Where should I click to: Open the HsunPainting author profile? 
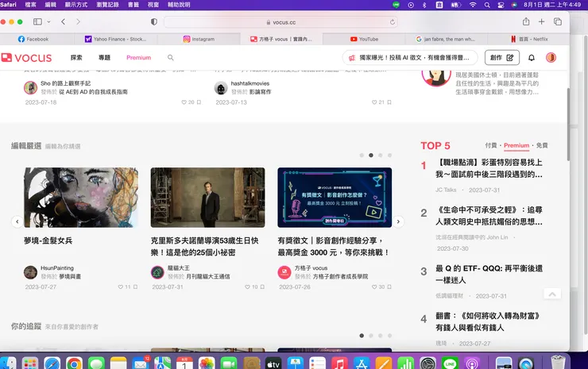(x=57, y=268)
